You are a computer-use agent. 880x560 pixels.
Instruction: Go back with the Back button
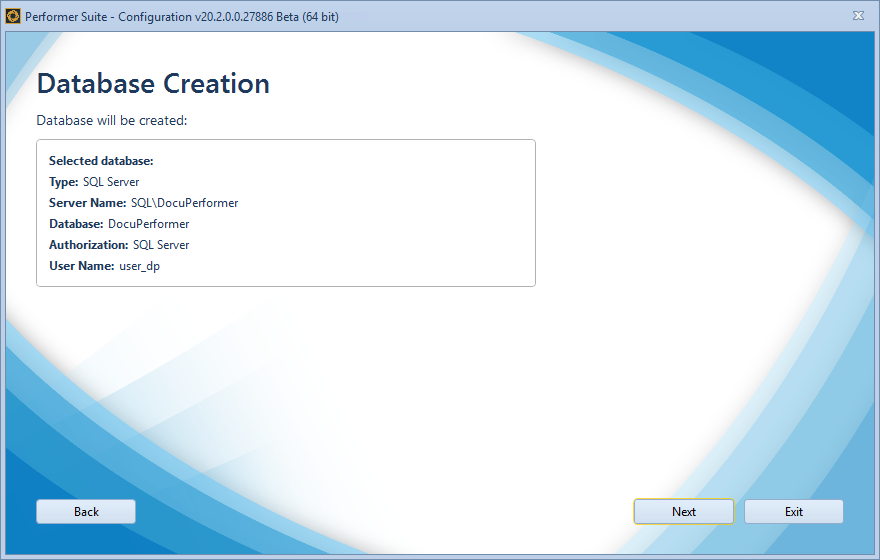point(86,512)
